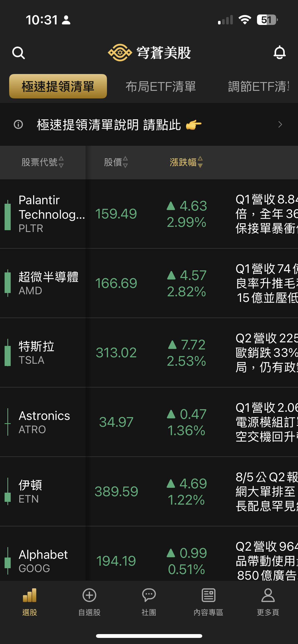
Task: Tap 極速提領清單說明 請點此 link
Action: 109,125
